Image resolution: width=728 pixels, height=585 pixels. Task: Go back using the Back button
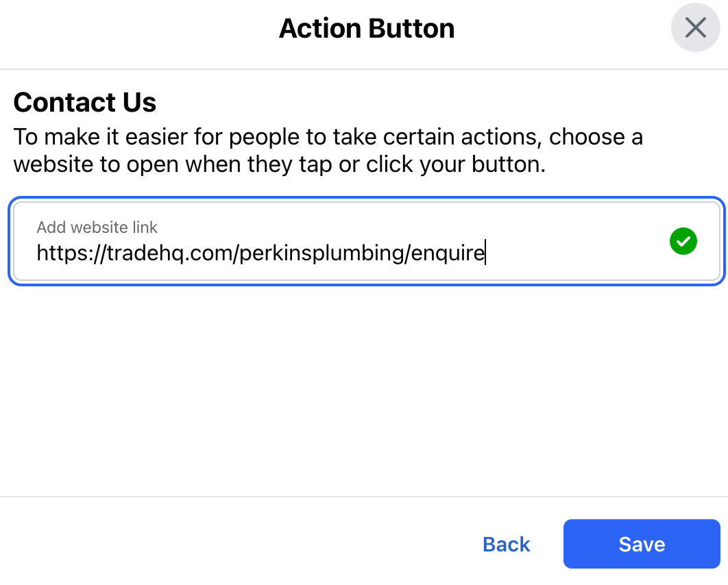click(506, 544)
